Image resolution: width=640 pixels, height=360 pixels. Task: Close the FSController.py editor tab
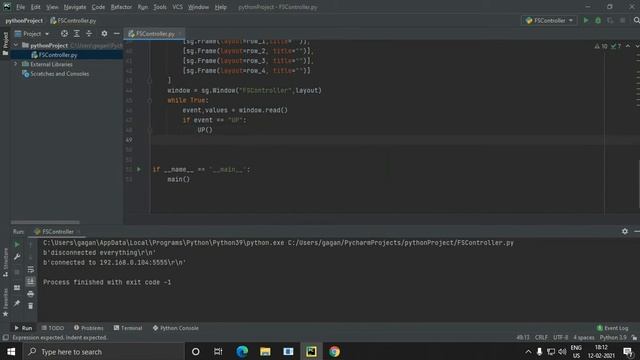coord(180,34)
